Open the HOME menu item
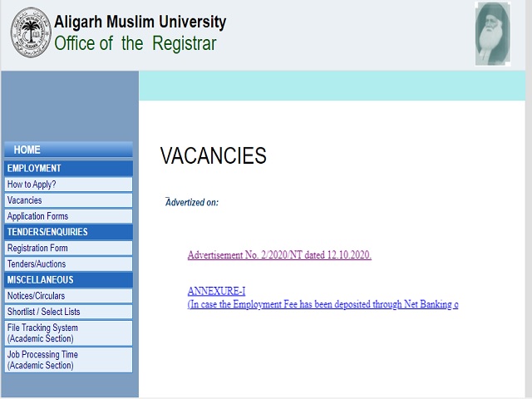Screen dimensions: 532x399 point(68,150)
